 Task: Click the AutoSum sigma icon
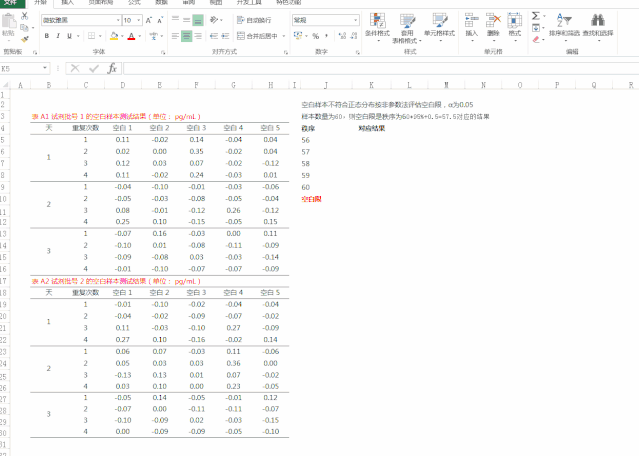[535, 17]
